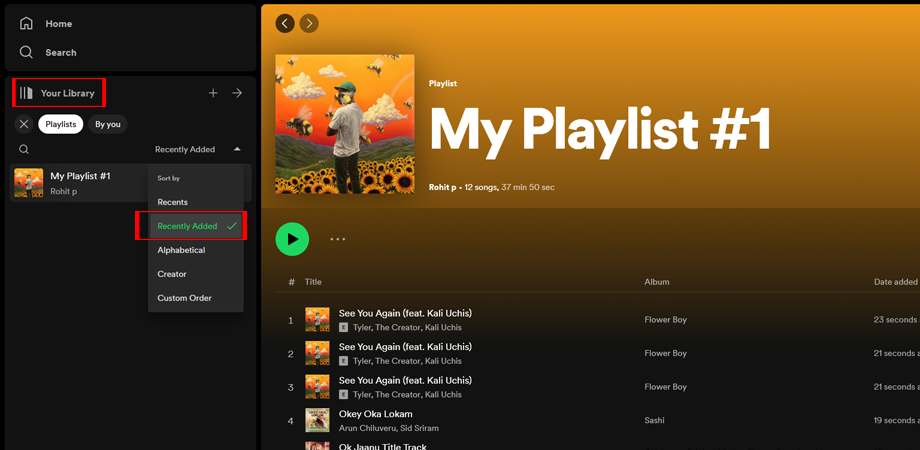Toggle the By you filter chip

click(108, 124)
